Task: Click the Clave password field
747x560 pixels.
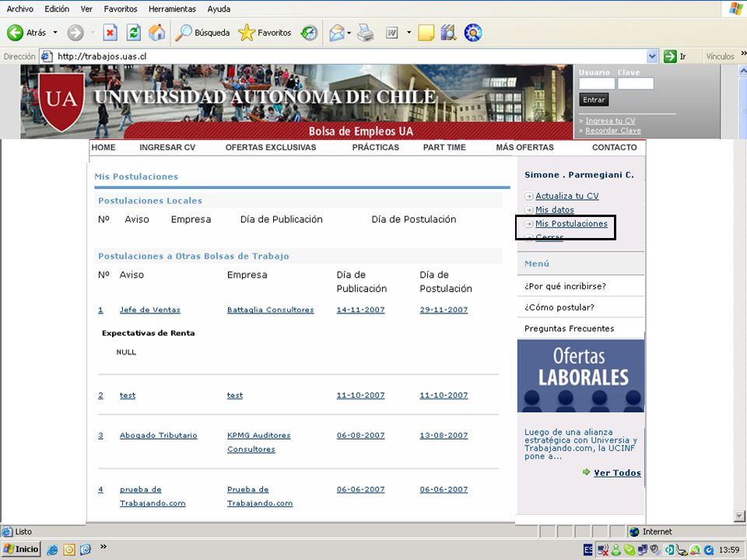Action: (x=636, y=84)
